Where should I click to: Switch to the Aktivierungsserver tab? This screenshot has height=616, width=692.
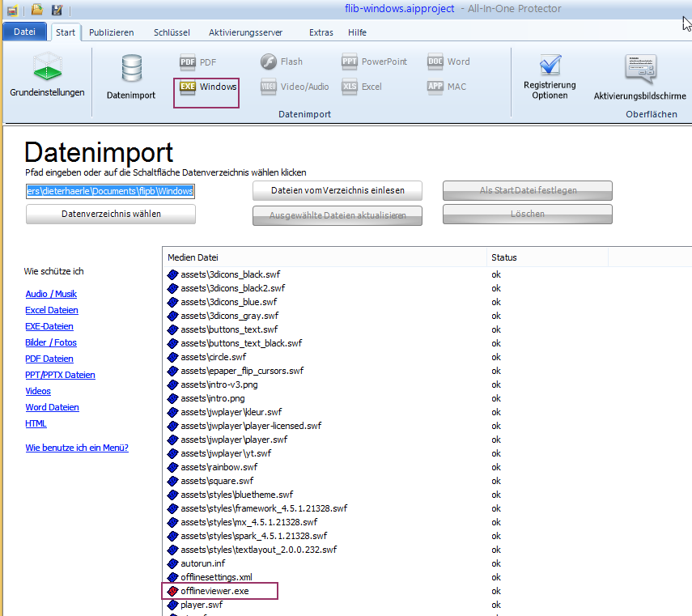244,32
